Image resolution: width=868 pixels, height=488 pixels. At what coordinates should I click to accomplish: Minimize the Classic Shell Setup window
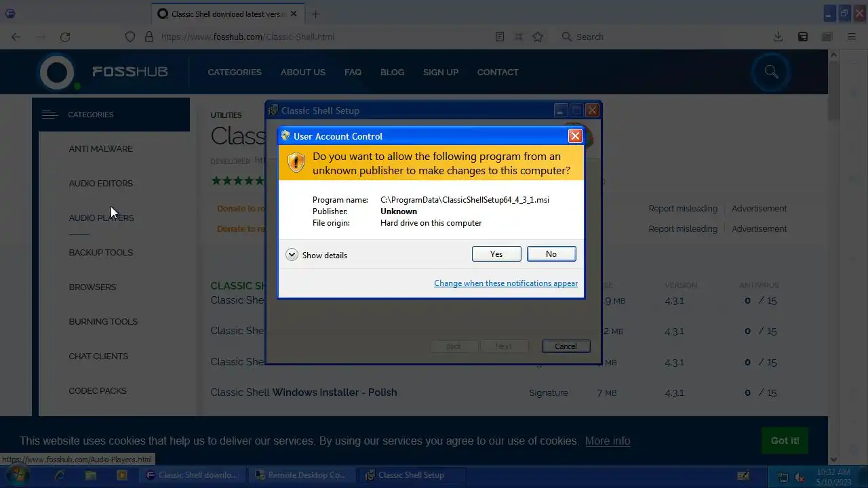(561, 110)
